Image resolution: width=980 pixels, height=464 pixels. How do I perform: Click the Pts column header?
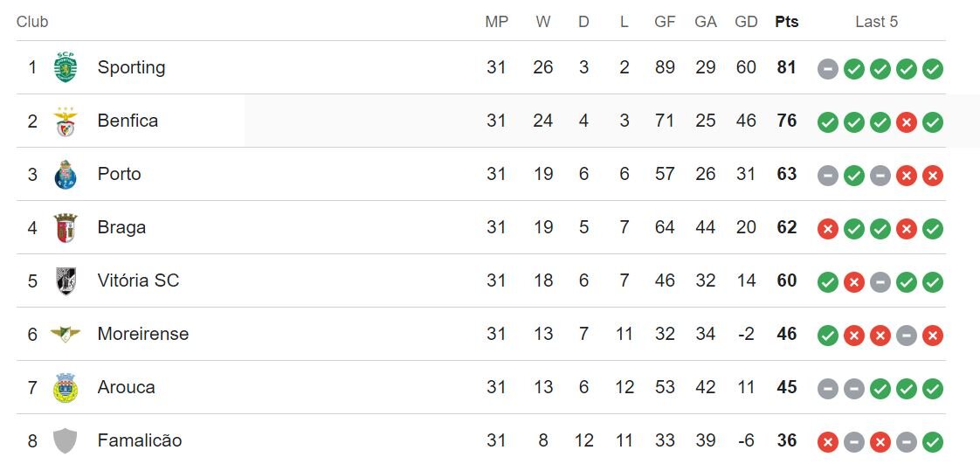tap(786, 22)
